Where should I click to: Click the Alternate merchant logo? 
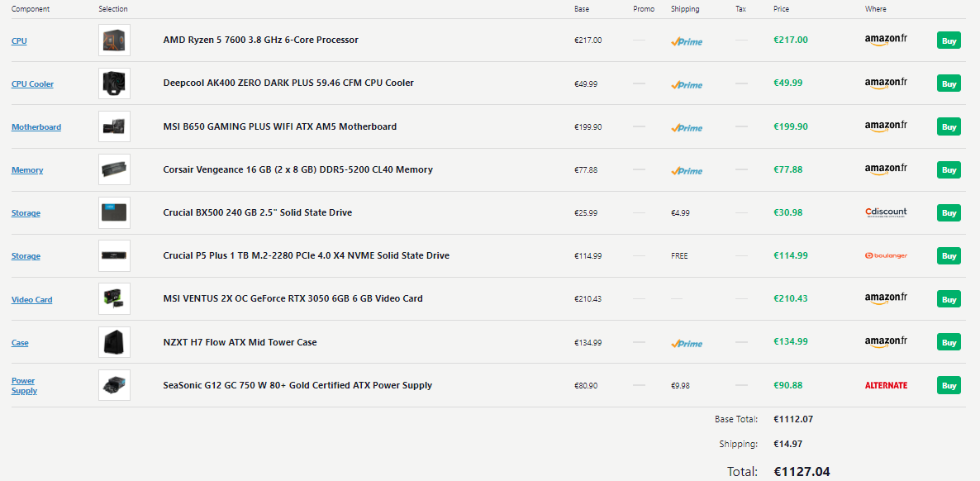tap(885, 385)
